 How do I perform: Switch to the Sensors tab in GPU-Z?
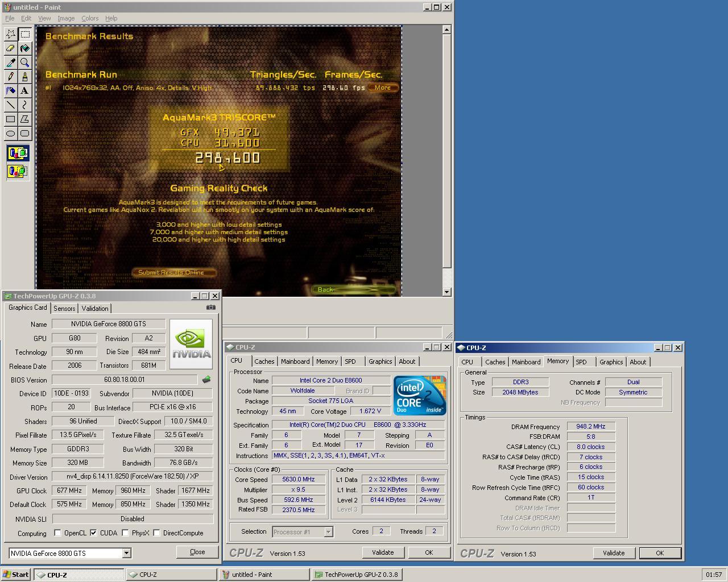(64, 308)
